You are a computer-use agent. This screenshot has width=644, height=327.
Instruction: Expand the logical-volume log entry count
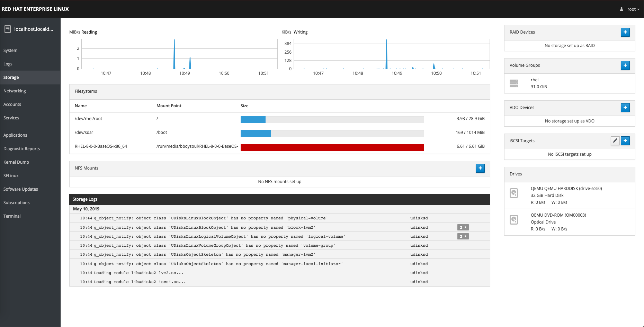point(463,236)
